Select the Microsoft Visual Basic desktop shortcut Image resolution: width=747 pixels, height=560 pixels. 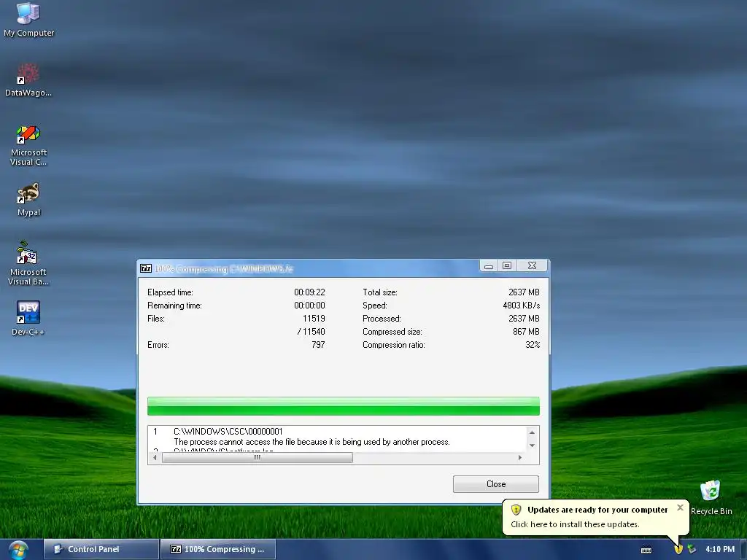(28, 263)
